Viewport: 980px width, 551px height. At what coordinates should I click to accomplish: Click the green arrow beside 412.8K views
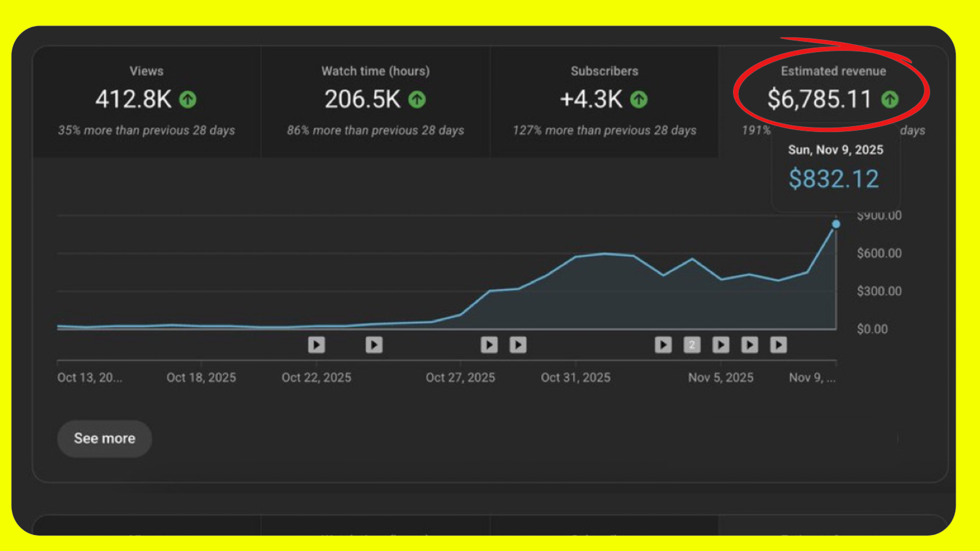click(188, 100)
